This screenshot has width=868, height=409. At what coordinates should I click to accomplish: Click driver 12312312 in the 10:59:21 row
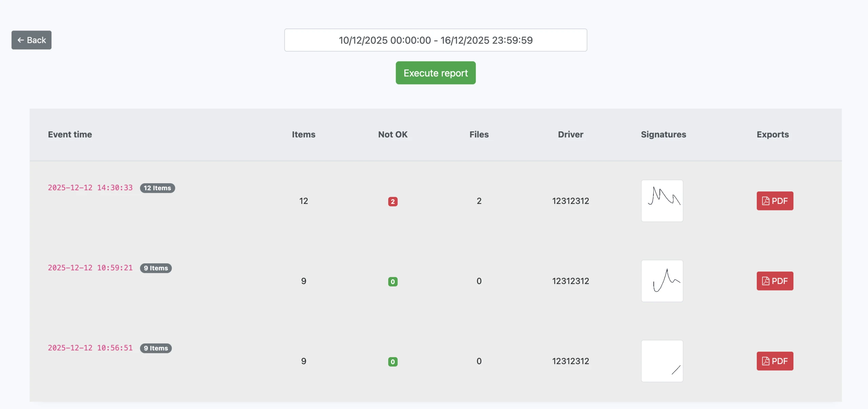(x=571, y=281)
